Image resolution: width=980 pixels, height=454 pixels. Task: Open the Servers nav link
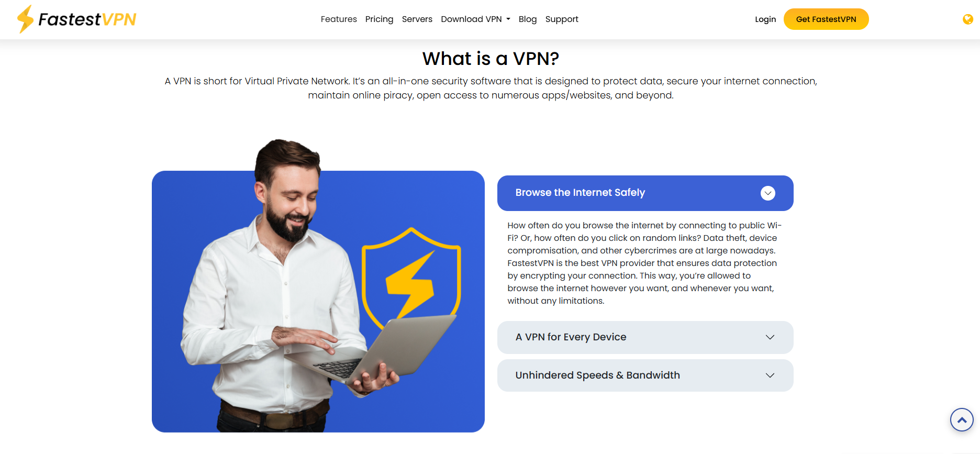point(417,19)
